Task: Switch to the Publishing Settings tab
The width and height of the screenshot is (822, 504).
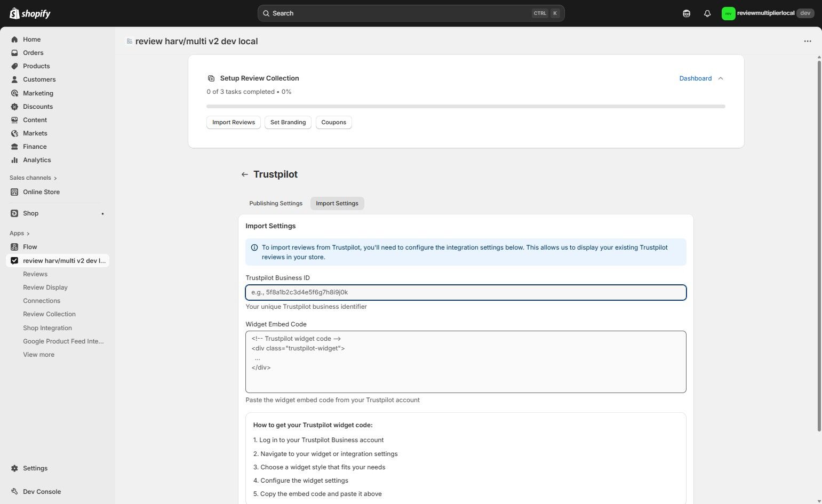Action: tap(275, 203)
